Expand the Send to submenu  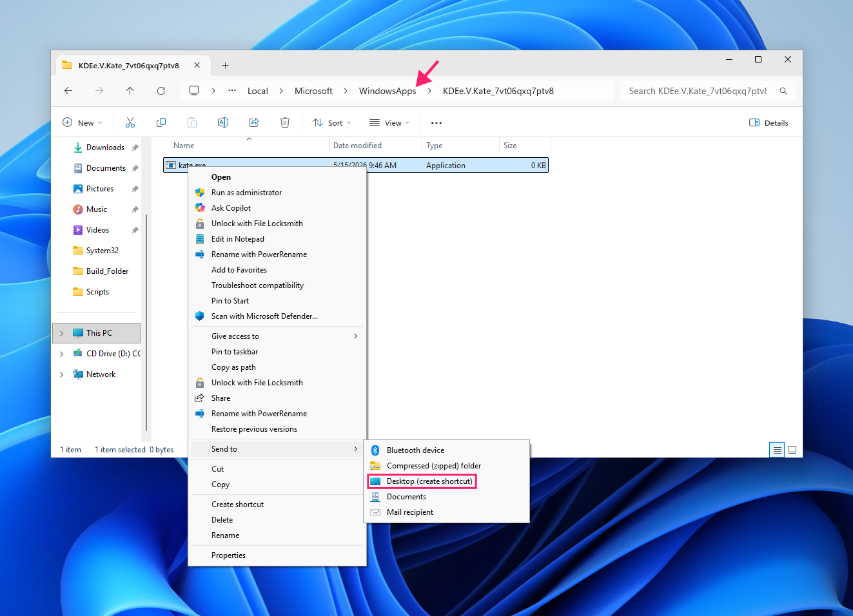coord(277,449)
